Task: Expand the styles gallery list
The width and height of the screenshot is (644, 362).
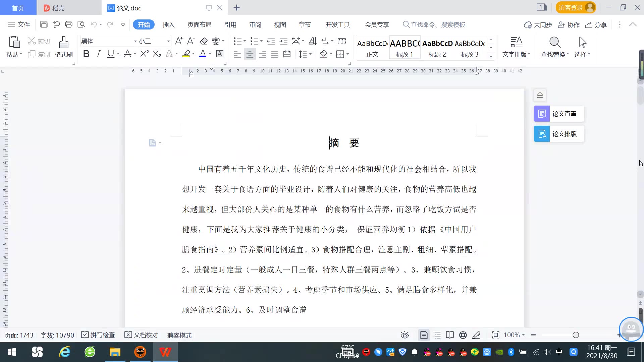Action: click(x=491, y=56)
